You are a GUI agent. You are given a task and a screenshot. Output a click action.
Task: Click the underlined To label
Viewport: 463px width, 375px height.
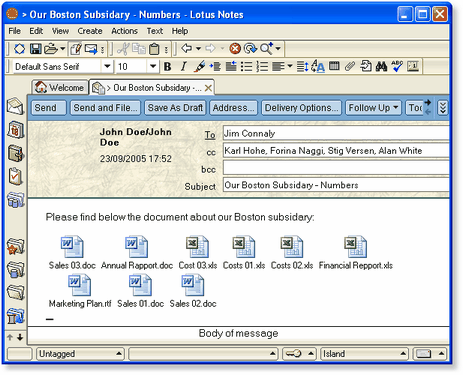tap(210, 135)
